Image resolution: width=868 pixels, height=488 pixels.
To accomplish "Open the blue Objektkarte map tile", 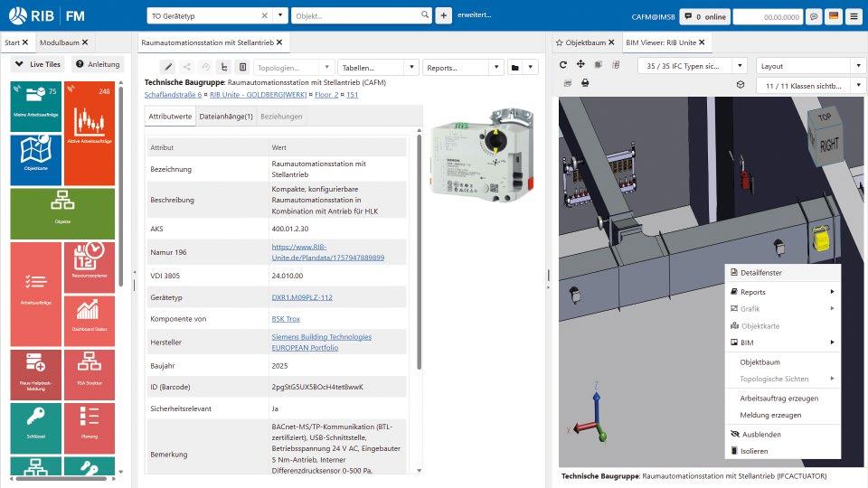I will (x=36, y=160).
